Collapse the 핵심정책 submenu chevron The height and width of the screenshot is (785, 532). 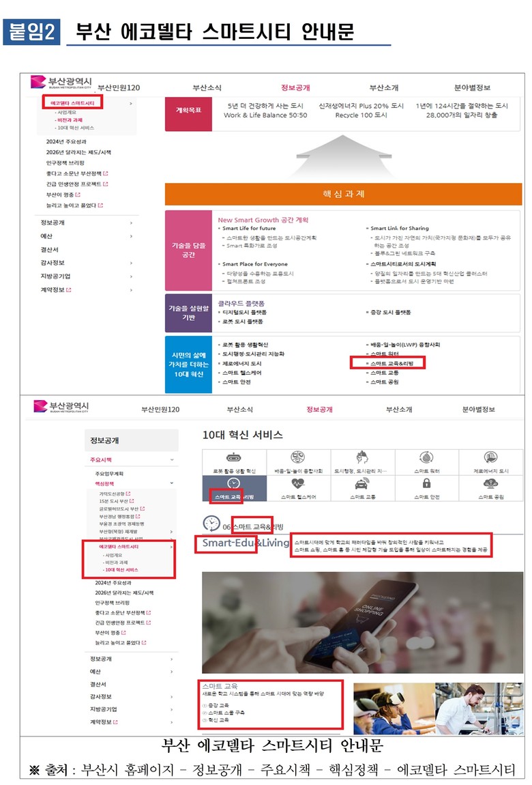tap(172, 483)
